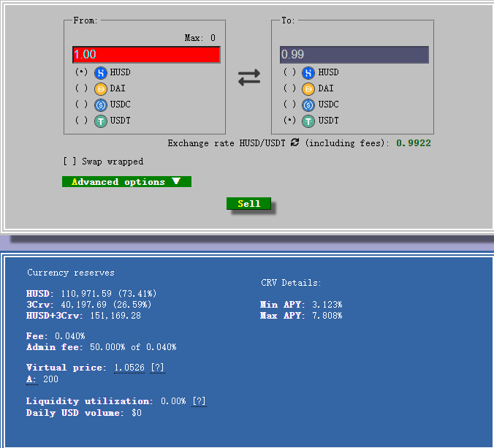Viewport: 494px width, 448px height.
Task: Click the To amount field showing 0.99
Action: tap(354, 55)
